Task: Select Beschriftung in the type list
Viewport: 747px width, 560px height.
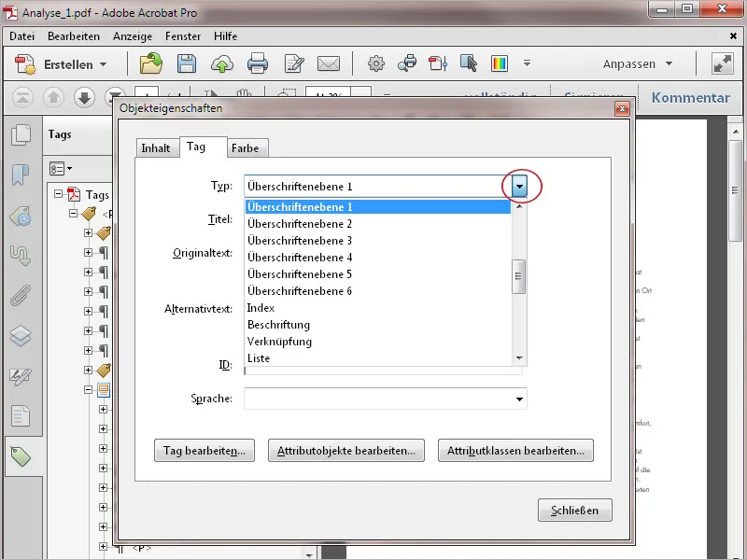Action: point(378,325)
